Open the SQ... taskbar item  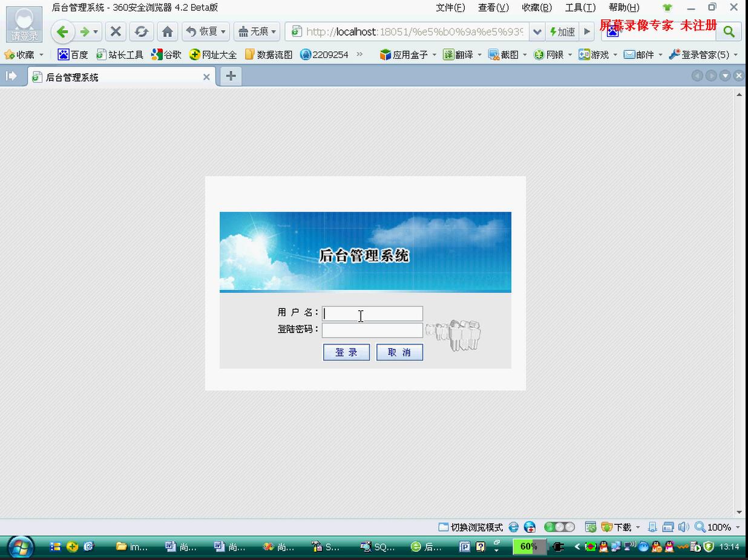click(x=378, y=547)
